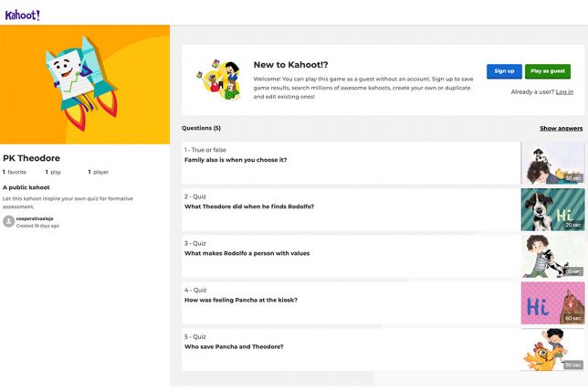Click the cooperativaelojo user avatar icon

pos(8,221)
